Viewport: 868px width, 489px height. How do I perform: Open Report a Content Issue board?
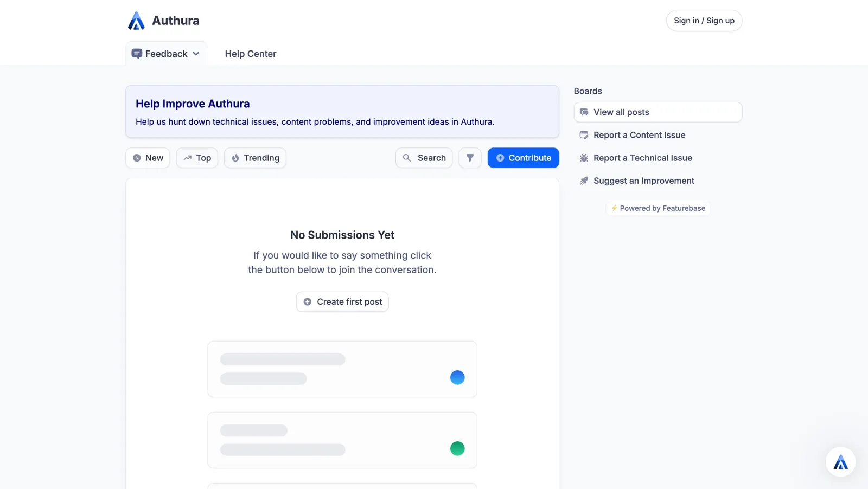[658, 135]
